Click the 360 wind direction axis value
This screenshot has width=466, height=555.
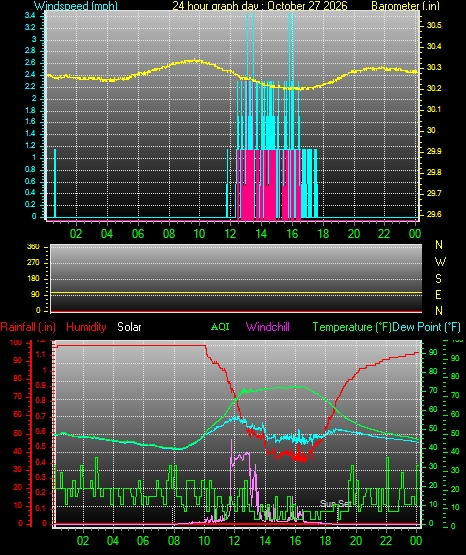[x=33, y=247]
